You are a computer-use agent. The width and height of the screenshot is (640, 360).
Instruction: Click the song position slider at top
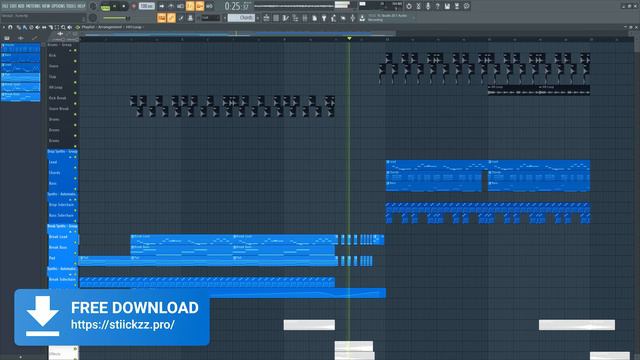coord(302,6)
